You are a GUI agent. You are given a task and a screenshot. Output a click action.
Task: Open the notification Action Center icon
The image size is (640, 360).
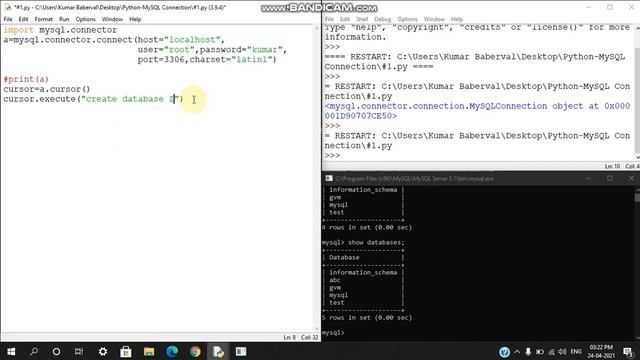point(628,352)
